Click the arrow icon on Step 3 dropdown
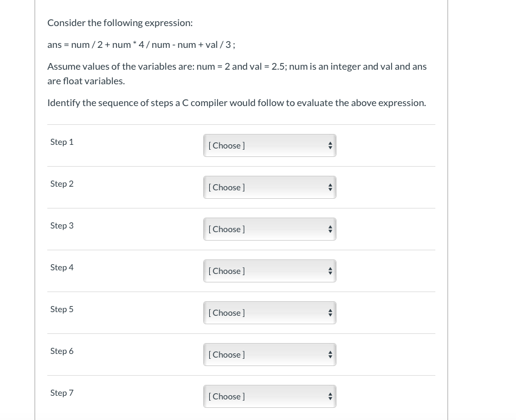This screenshot has width=516, height=420. [x=330, y=229]
